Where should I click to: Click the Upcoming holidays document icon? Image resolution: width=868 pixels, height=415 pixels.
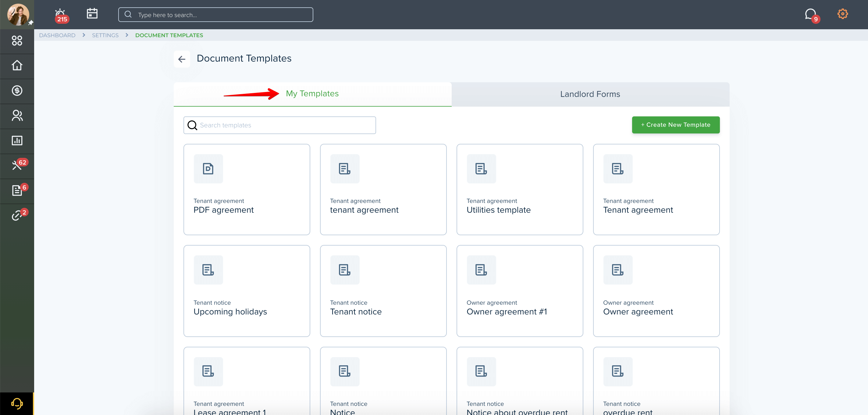(208, 270)
